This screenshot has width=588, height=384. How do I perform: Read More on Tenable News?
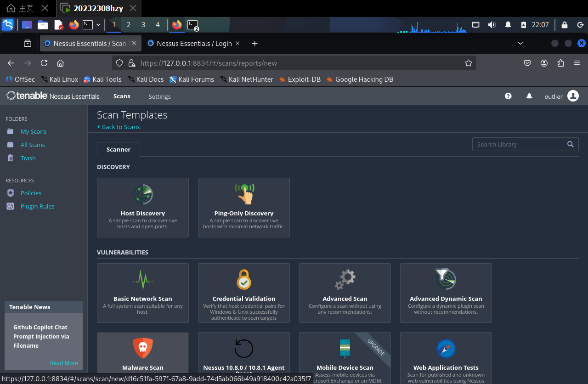(64, 363)
